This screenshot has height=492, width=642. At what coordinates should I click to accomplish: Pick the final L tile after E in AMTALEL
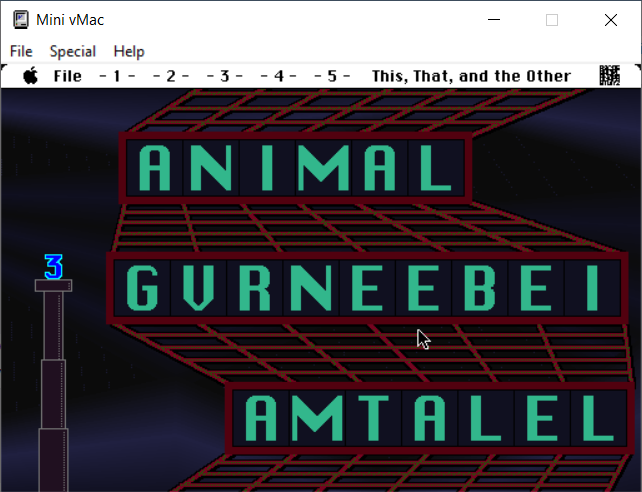pyautogui.click(x=599, y=418)
